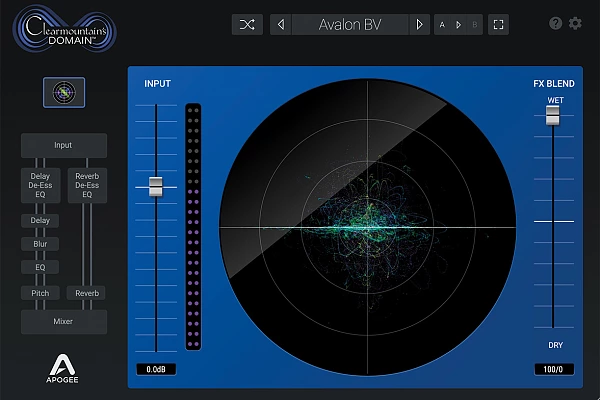Go to next preset arrow
Screen dimensions: 600x400
tap(421, 25)
